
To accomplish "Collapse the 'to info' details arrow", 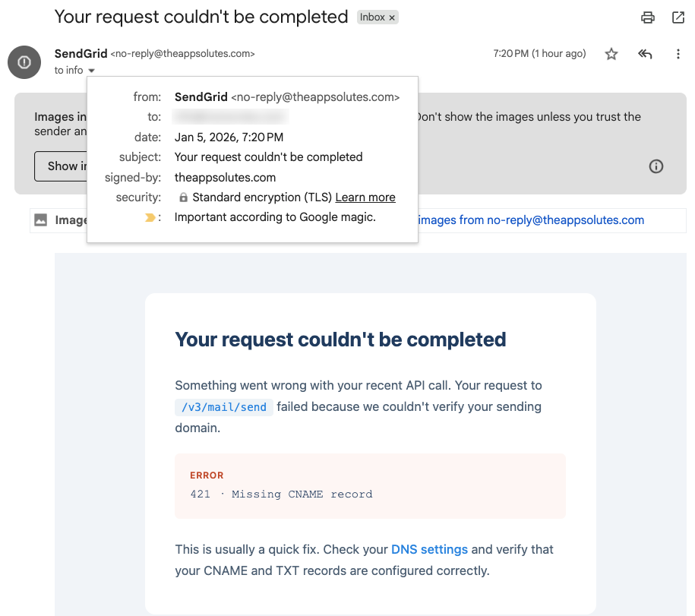I will [x=91, y=71].
